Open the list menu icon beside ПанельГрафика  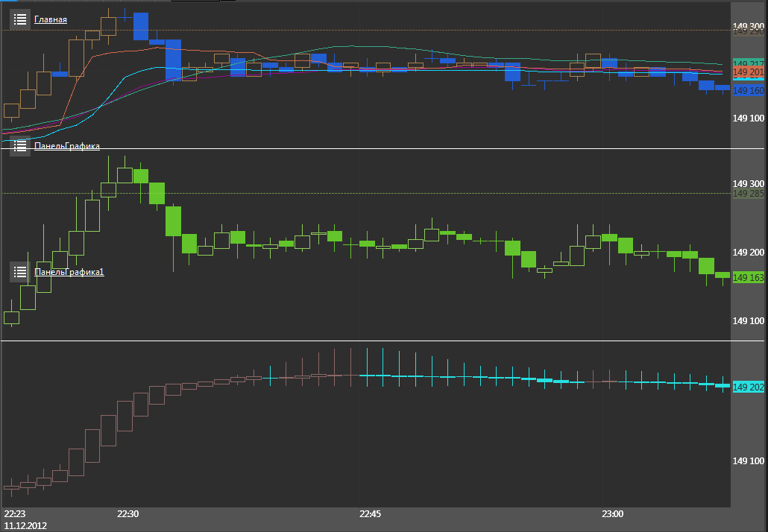click(x=20, y=146)
